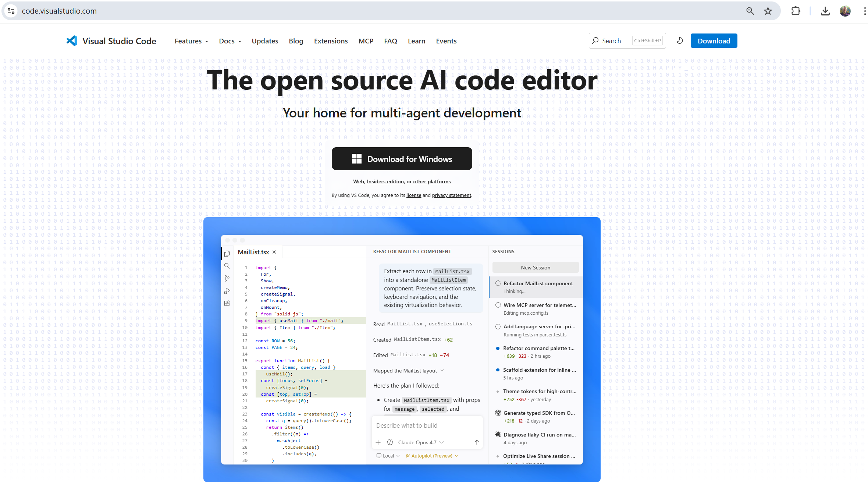Click Download for Windows button
Viewport: 868px width, 484px height.
pyautogui.click(x=402, y=159)
